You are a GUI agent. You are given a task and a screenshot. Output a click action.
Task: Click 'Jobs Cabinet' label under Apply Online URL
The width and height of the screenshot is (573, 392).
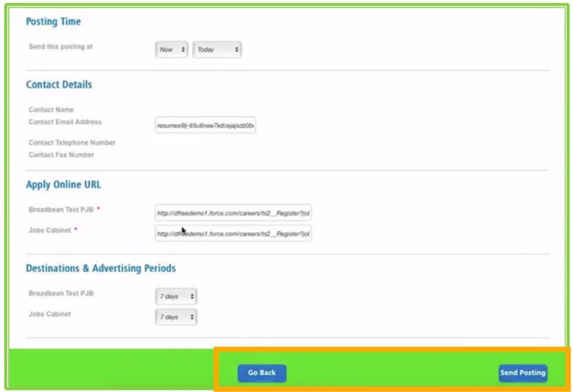click(x=50, y=230)
